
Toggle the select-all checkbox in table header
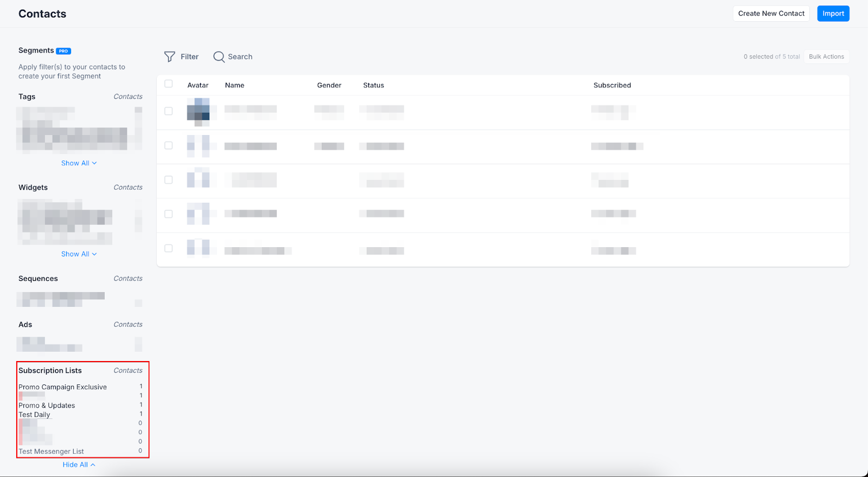169,84
